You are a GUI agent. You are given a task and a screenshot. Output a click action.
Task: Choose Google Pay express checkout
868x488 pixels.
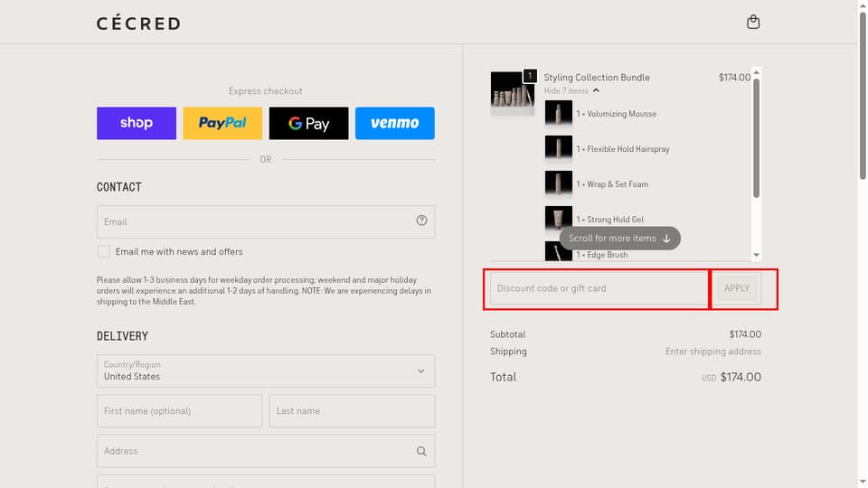309,123
